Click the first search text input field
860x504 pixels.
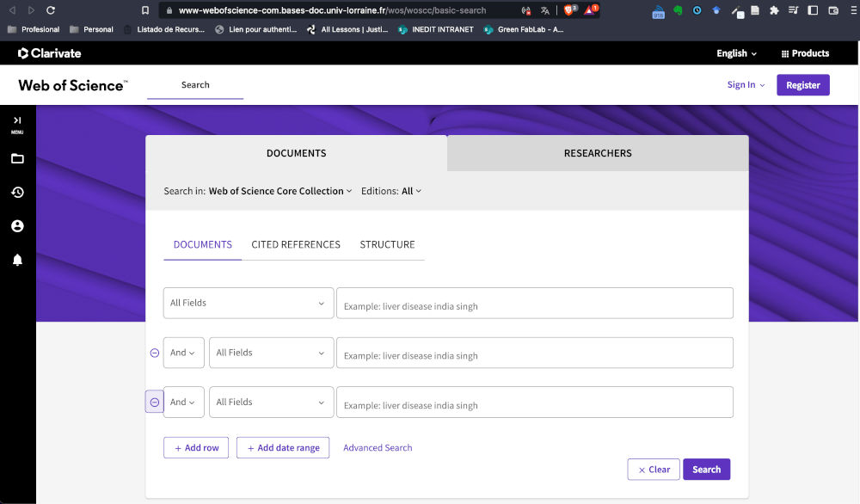(x=534, y=304)
